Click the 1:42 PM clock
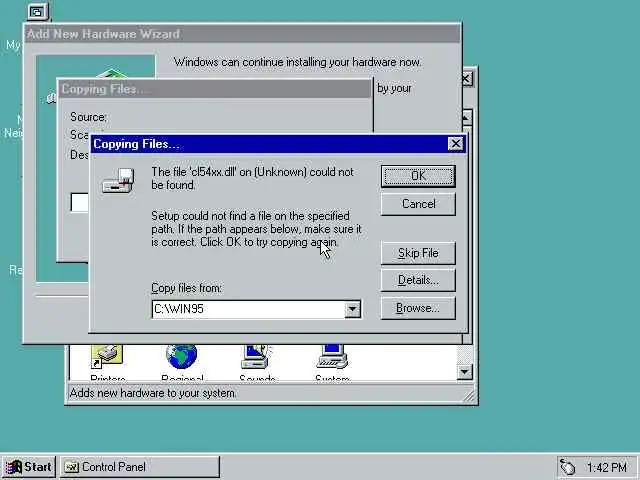The image size is (640, 480). click(x=607, y=467)
